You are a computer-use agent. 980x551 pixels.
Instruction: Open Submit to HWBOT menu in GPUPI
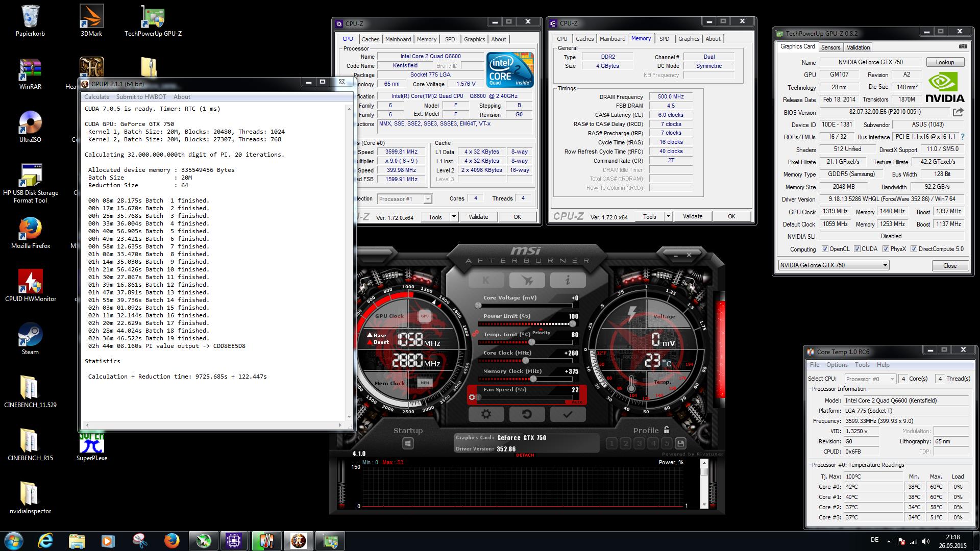click(x=141, y=97)
